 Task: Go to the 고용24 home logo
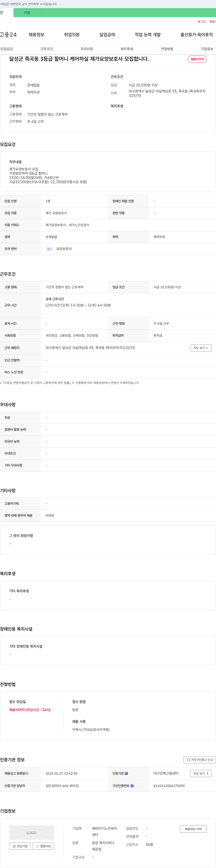point(8,34)
